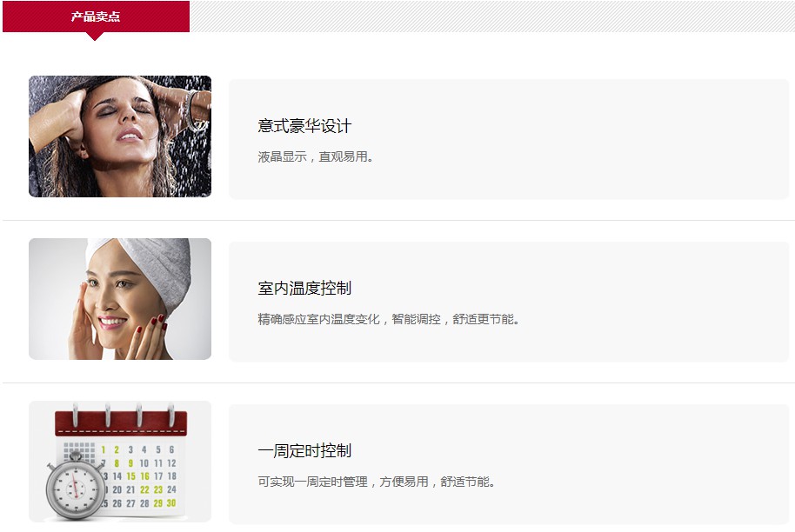Click the 意式豪华设计 heading
The image size is (795, 532).
pyautogui.click(x=304, y=126)
